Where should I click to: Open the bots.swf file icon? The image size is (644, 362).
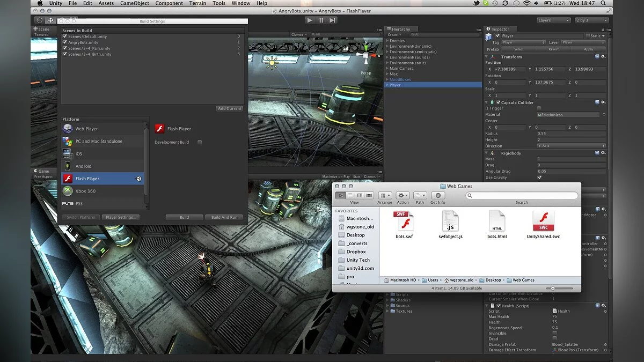click(404, 221)
